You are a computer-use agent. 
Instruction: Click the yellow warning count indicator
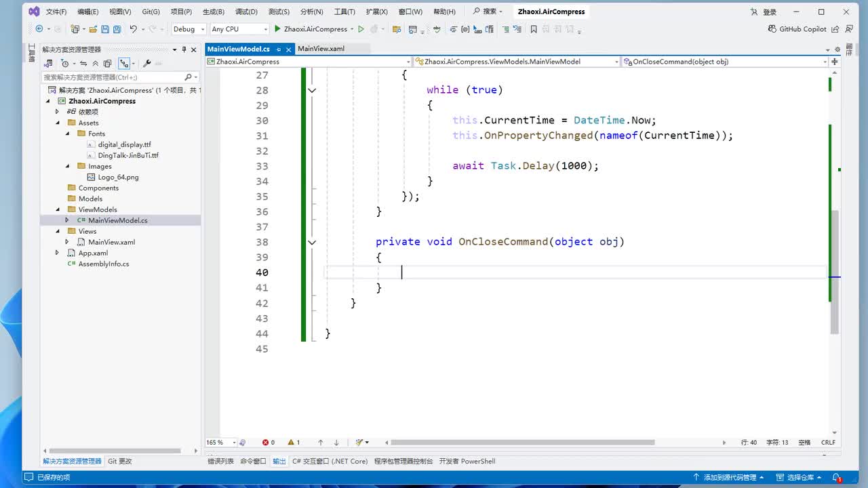[294, 443]
